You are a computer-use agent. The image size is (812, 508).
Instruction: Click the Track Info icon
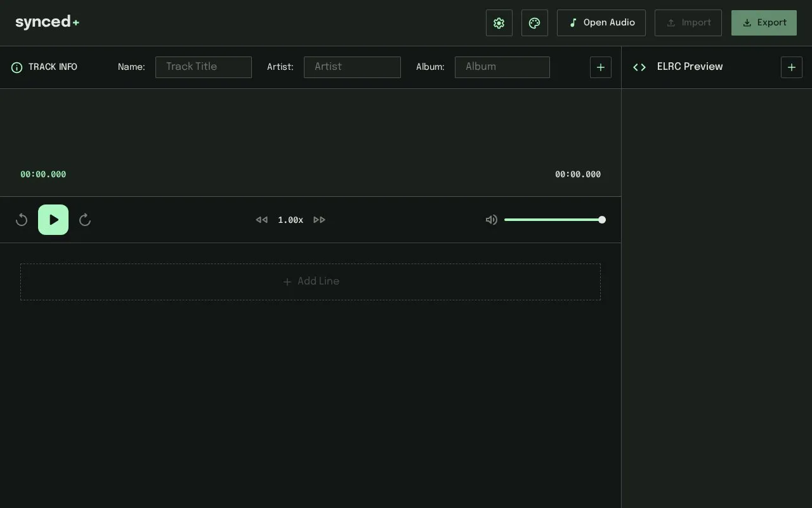click(x=17, y=67)
